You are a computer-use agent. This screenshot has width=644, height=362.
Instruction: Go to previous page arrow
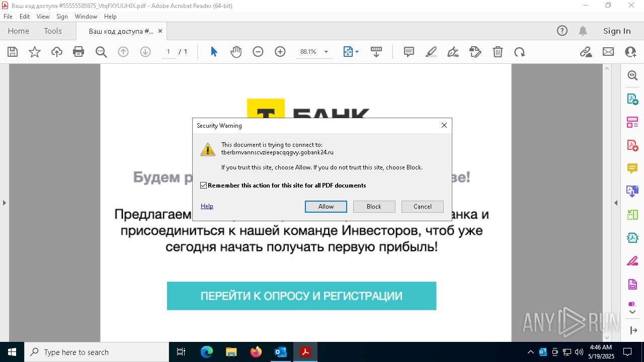[x=123, y=52]
